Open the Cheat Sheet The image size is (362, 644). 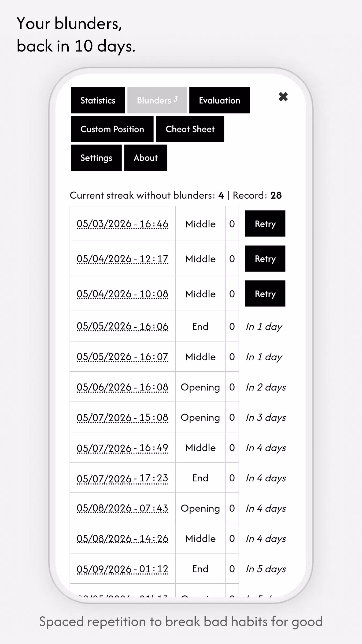[190, 129]
